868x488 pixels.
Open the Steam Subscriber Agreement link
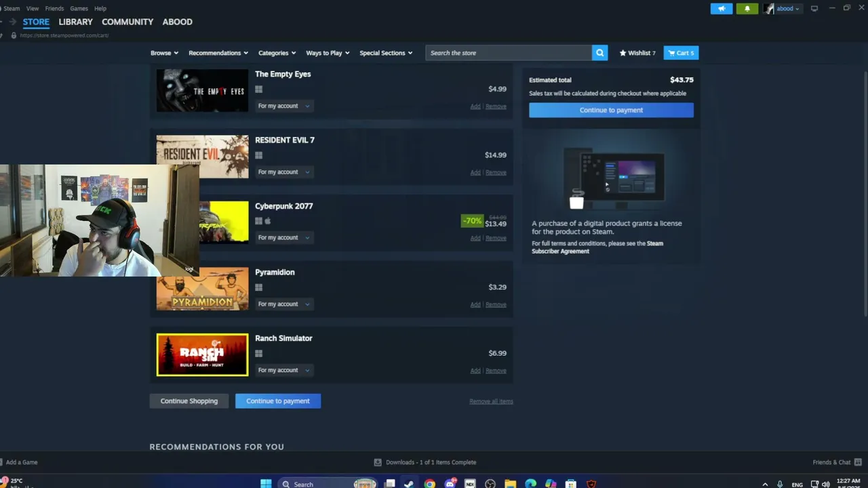597,247
